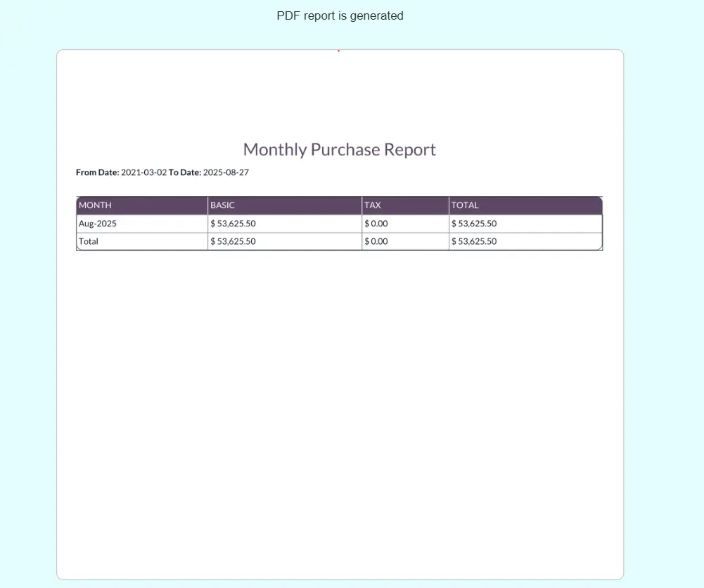The image size is (704, 588).
Task: Click the TAX column header
Action: pos(373,205)
